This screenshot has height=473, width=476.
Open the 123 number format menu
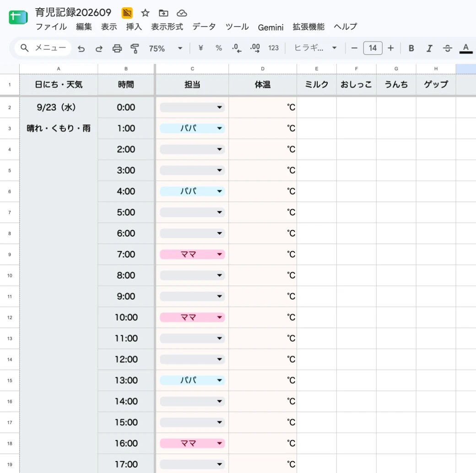(273, 48)
